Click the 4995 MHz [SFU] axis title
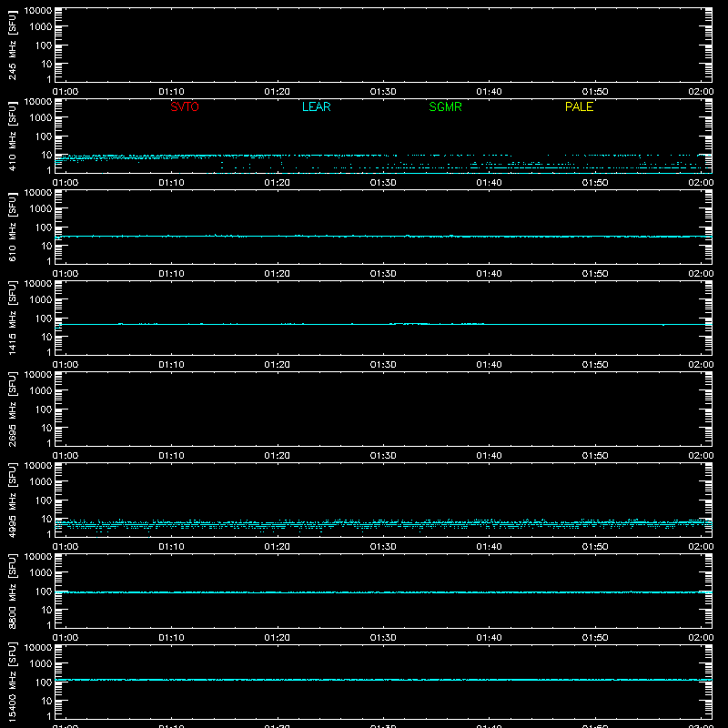728x728 pixels. tap(12, 500)
